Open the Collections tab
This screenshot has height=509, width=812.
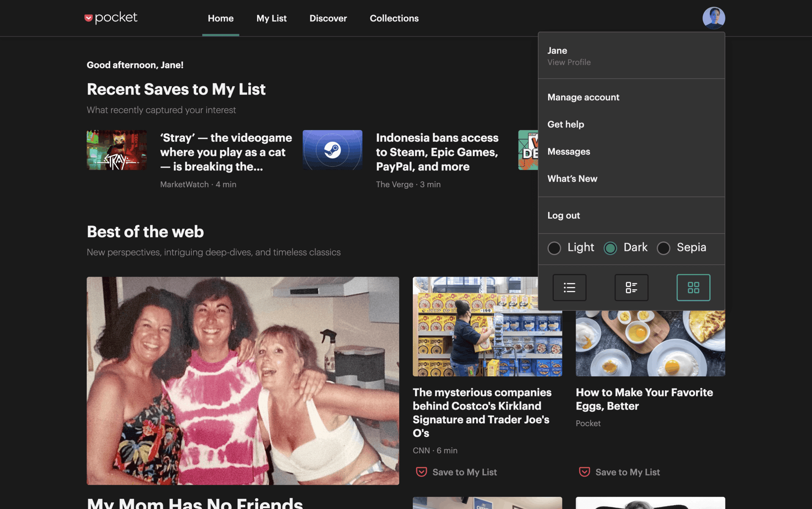[394, 18]
